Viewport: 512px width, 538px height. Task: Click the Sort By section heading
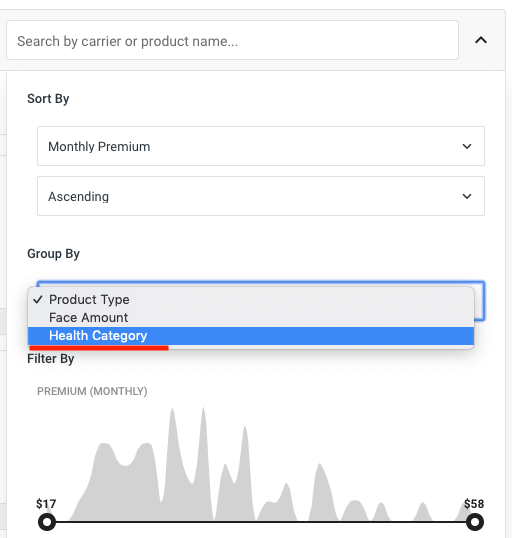click(x=48, y=99)
